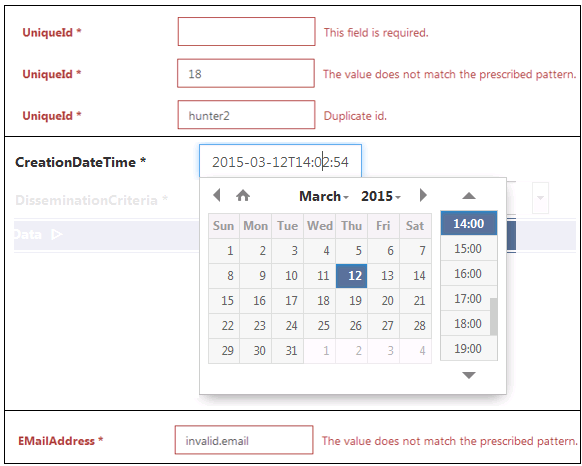Pick March 31 in the calendar

click(x=288, y=351)
